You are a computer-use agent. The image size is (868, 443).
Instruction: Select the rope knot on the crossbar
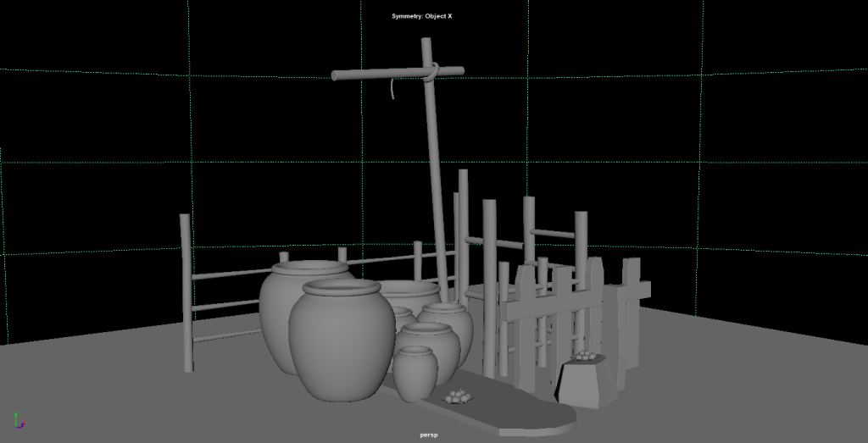433,72
